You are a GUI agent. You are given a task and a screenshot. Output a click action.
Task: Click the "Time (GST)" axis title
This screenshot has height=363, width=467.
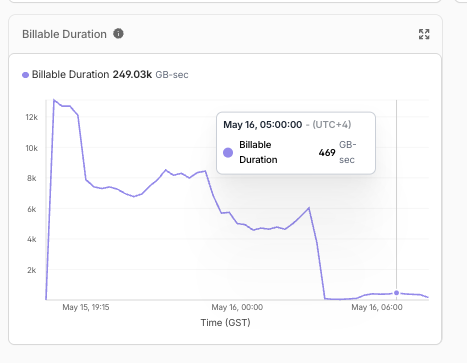coord(225,322)
